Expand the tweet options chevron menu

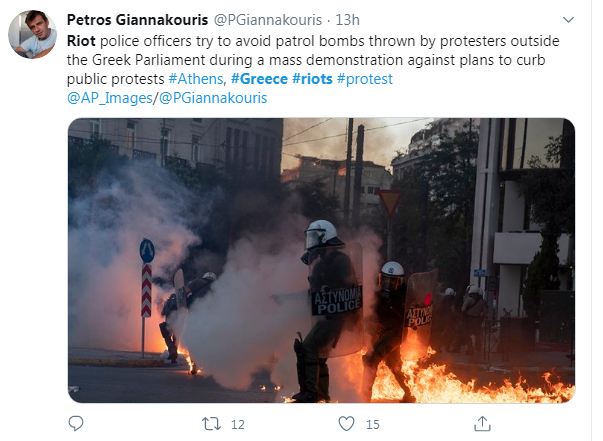tap(568, 20)
